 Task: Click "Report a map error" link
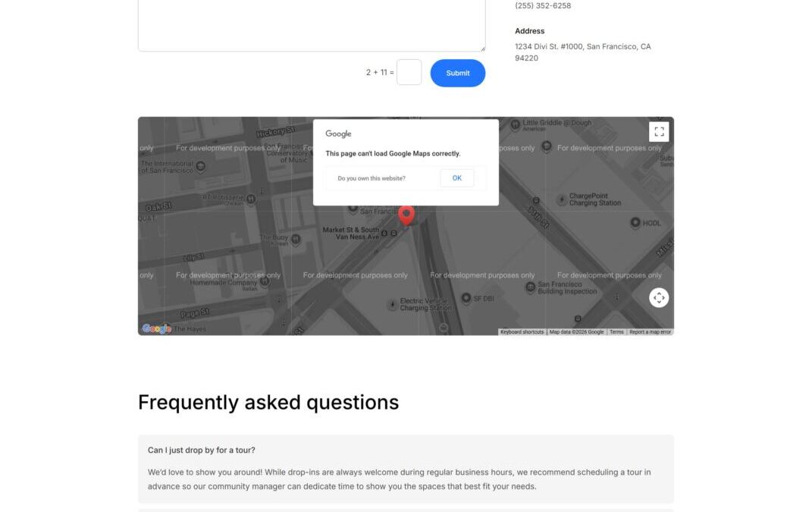click(x=650, y=331)
